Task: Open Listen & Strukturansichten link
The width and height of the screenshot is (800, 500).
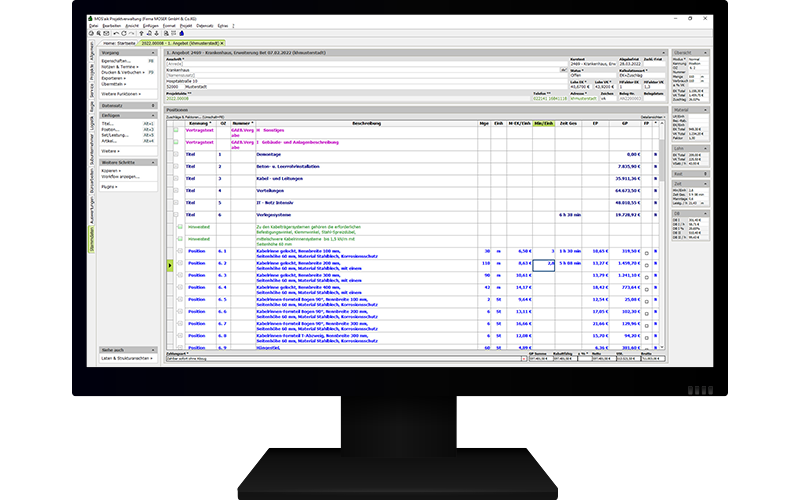Action: (x=127, y=358)
